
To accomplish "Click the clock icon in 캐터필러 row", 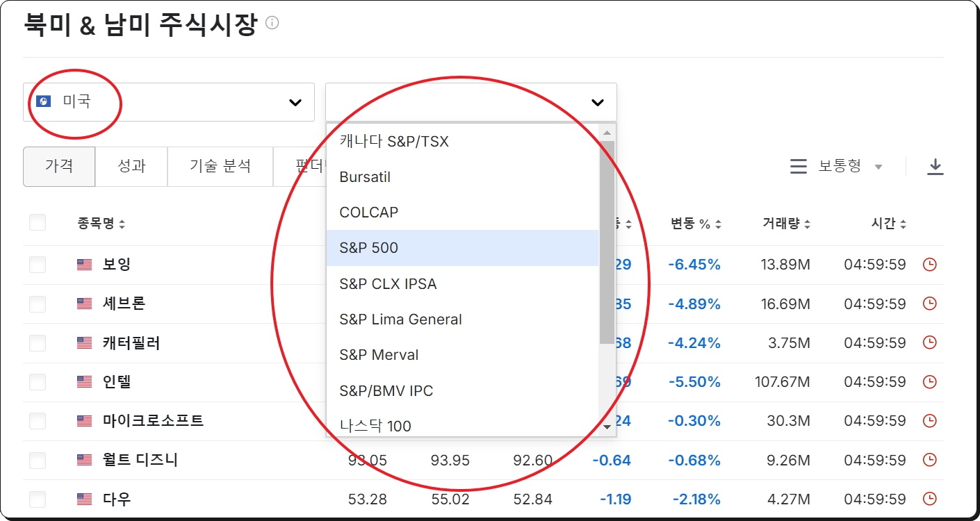I will coord(929,342).
